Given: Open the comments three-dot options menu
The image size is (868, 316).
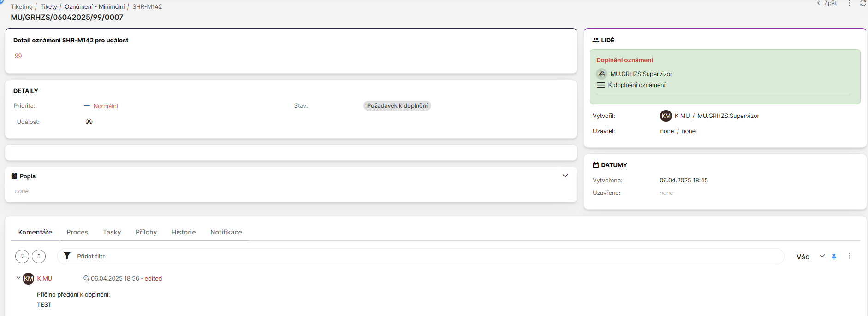Looking at the screenshot, I should tap(850, 256).
